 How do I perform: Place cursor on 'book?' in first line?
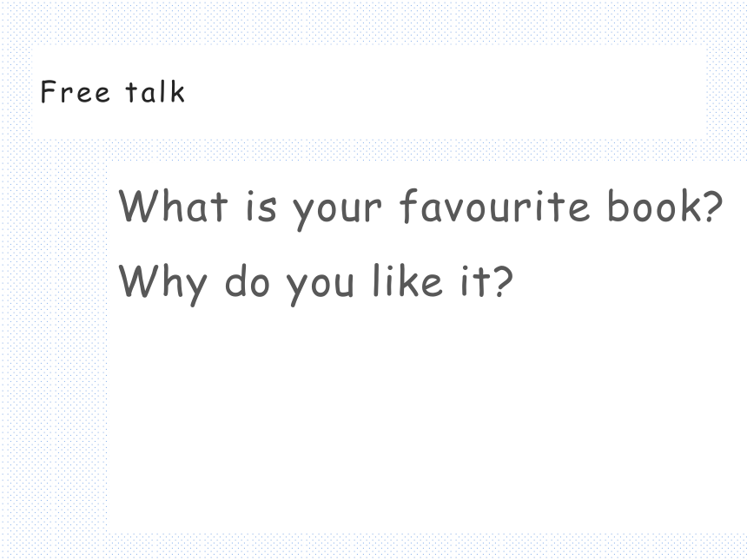(x=665, y=205)
